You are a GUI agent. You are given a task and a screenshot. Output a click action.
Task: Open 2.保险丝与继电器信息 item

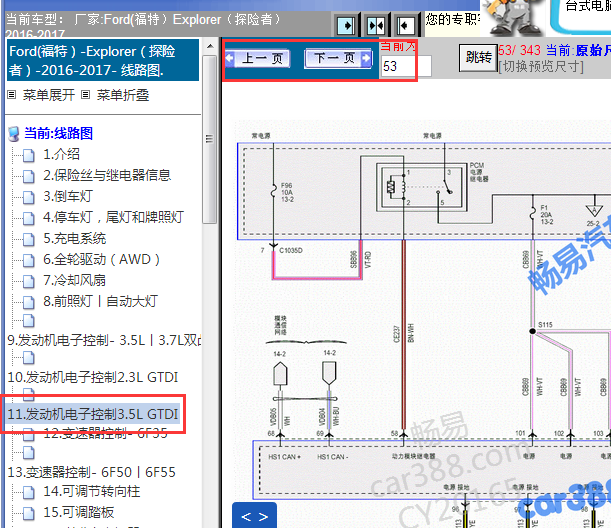click(107, 175)
